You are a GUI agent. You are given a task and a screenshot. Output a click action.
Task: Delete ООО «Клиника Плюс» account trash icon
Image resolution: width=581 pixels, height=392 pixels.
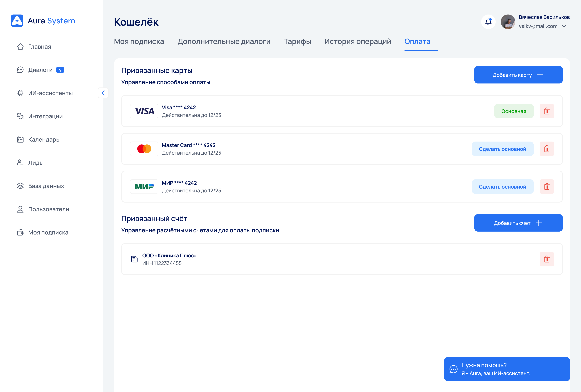547,259
